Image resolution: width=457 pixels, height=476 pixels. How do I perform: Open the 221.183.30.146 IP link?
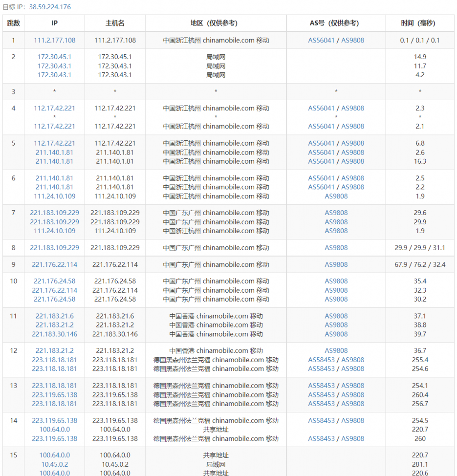55,334
